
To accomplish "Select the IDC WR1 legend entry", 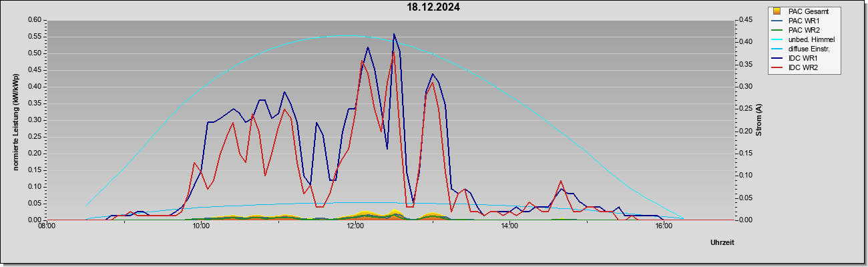I will click(803, 59).
